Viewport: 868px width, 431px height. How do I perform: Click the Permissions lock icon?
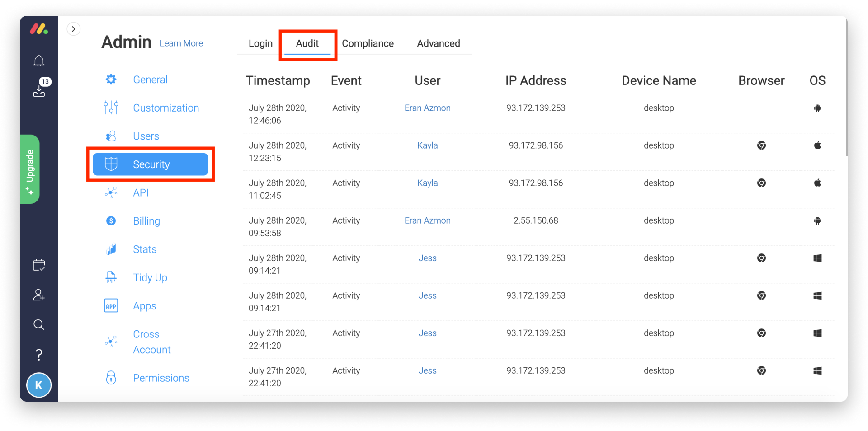(x=111, y=378)
